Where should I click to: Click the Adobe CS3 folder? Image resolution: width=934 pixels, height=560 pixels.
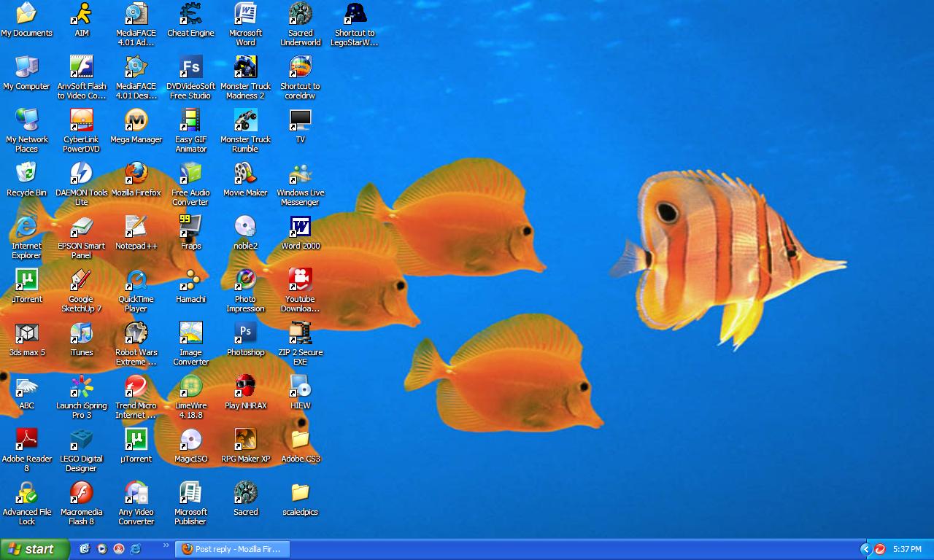click(300, 440)
